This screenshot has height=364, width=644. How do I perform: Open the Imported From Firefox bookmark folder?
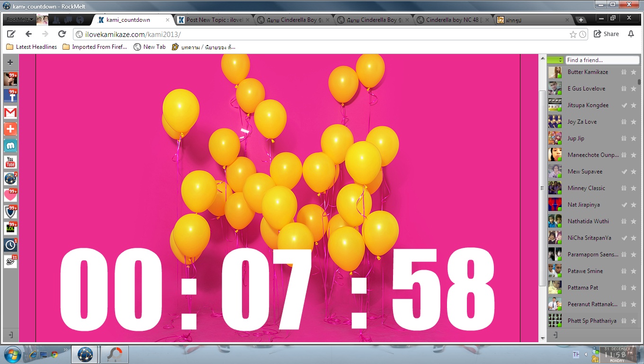click(95, 47)
